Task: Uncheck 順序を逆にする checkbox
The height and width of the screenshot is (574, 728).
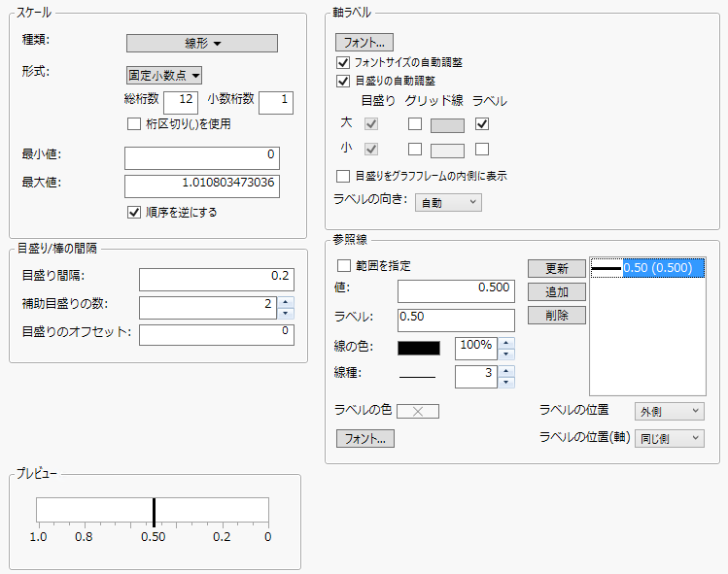Action: [x=134, y=212]
